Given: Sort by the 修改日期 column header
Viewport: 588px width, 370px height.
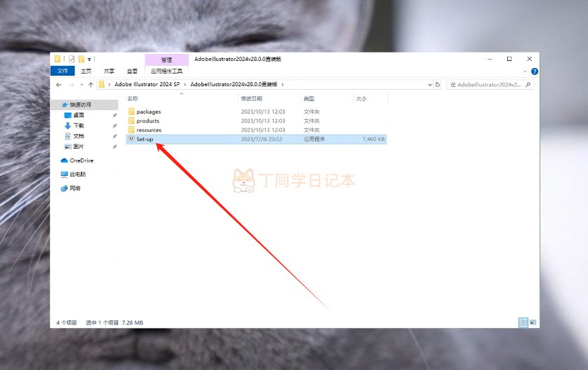Looking at the screenshot, I should pyautogui.click(x=251, y=99).
